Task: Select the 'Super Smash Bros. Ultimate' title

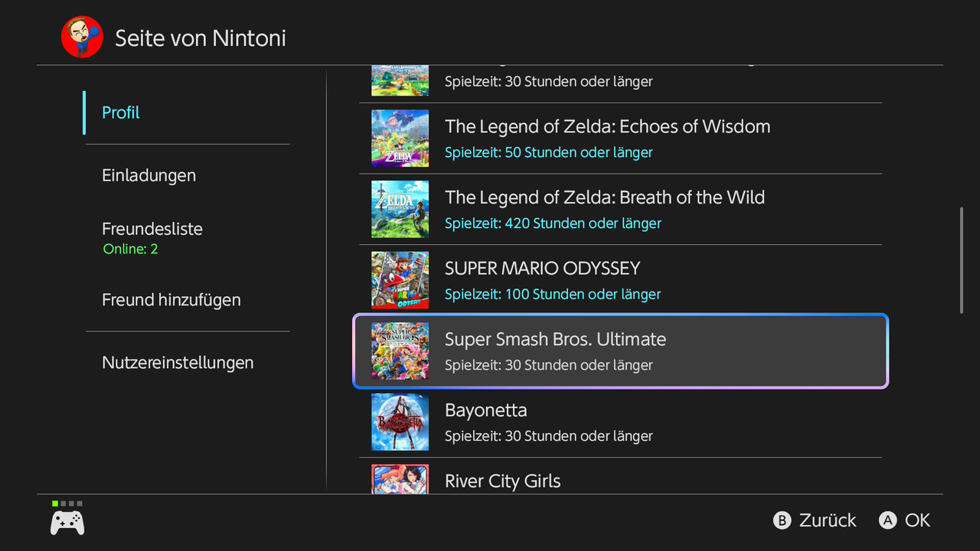Action: (555, 340)
